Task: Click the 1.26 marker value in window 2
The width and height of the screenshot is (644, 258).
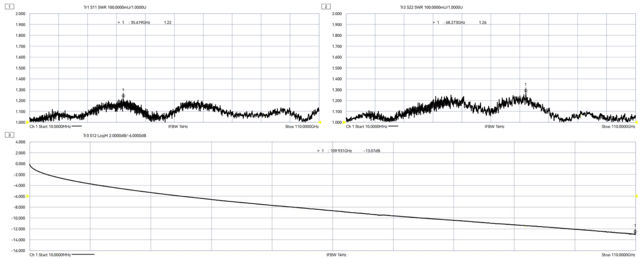Action: tap(483, 22)
